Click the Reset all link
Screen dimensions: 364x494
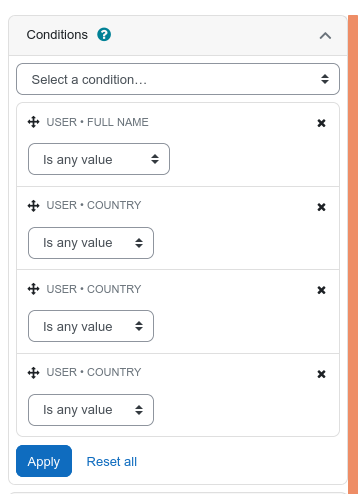[112, 462]
